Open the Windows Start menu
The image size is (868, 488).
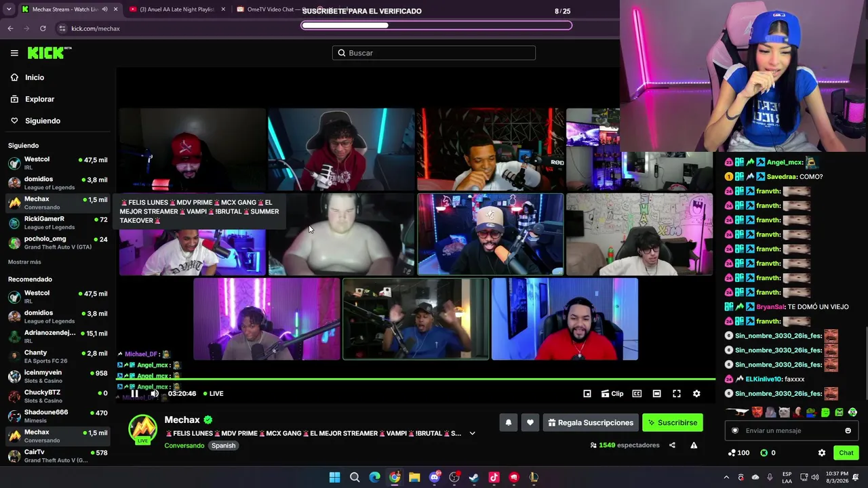click(334, 477)
